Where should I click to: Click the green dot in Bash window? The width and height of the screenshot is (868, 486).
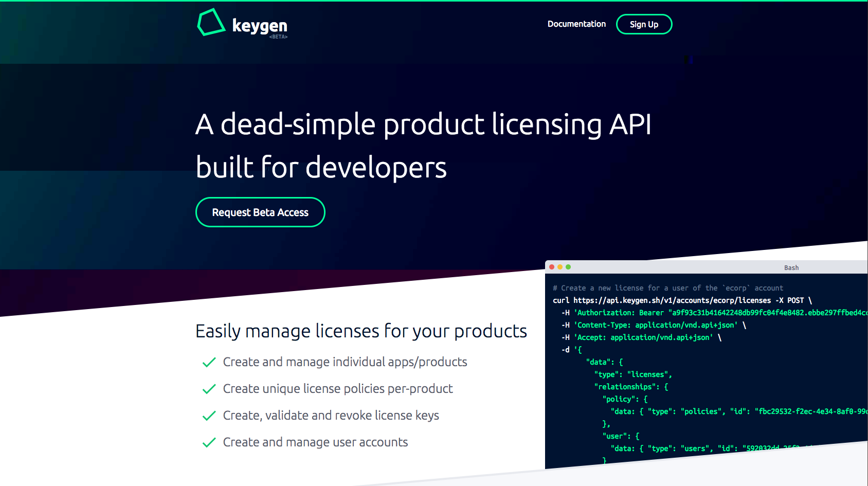click(x=568, y=267)
